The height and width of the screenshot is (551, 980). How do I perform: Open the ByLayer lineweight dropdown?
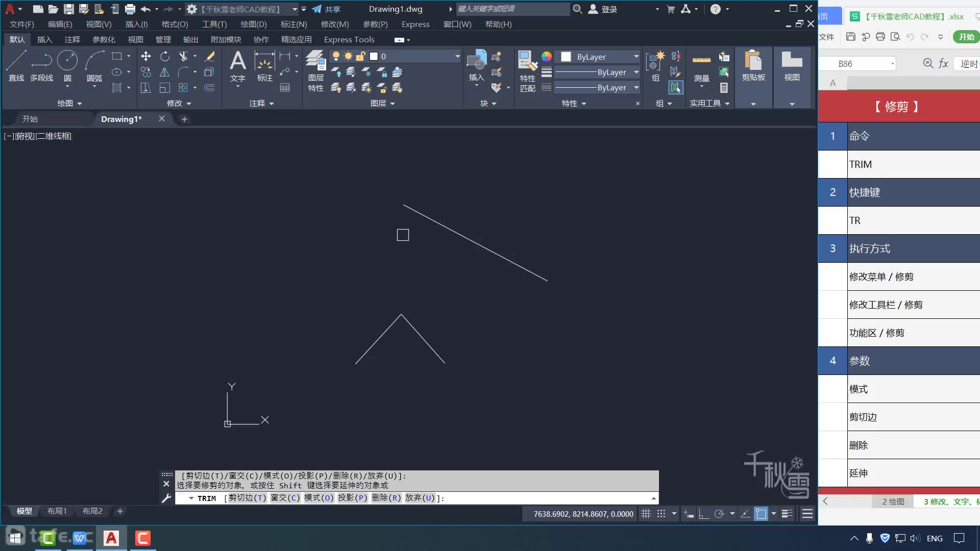pyautogui.click(x=636, y=72)
